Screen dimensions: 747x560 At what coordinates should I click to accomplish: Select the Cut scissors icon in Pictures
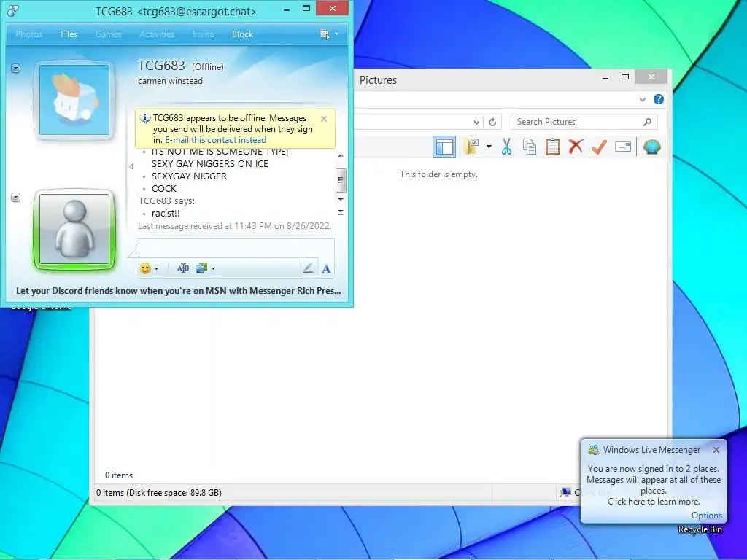(x=506, y=147)
